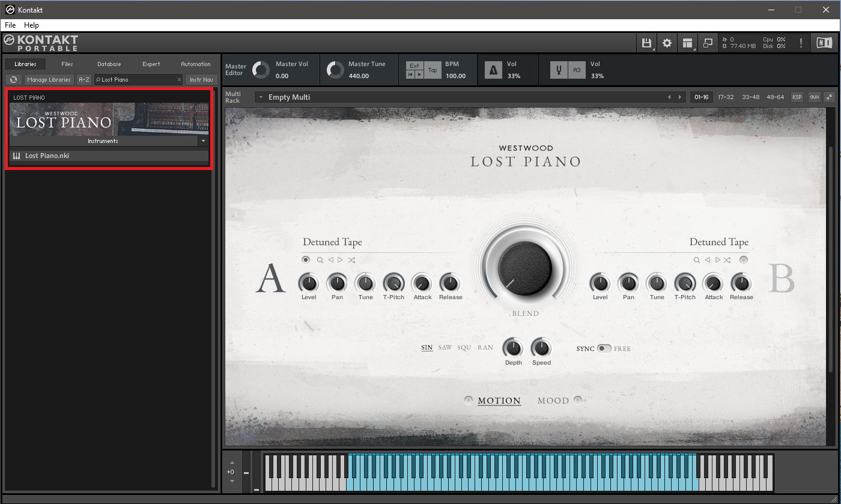Click the exclamation panic button

click(801, 43)
